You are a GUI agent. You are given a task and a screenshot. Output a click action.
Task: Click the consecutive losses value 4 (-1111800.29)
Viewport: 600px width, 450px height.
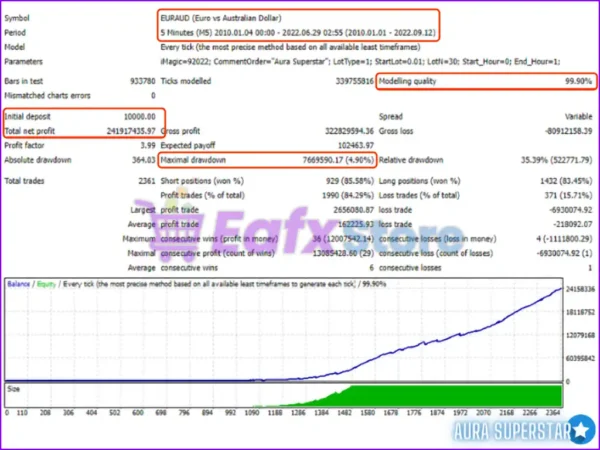564,239
